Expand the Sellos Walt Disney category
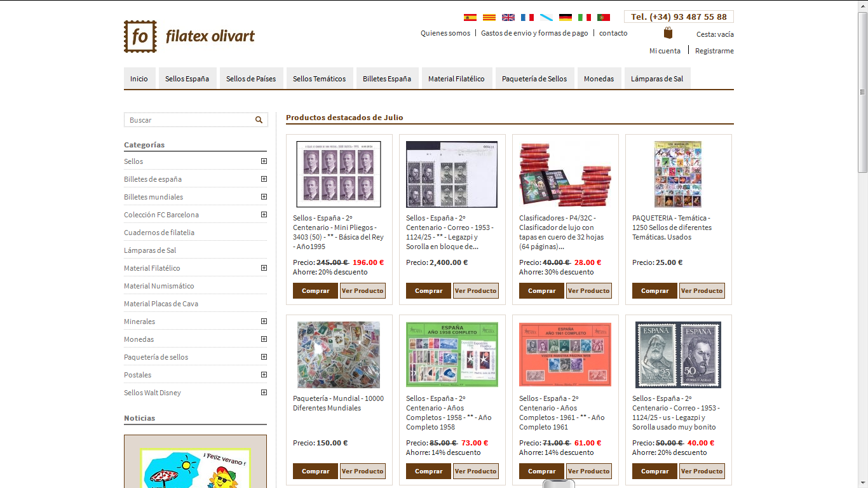868x488 pixels. tap(264, 392)
